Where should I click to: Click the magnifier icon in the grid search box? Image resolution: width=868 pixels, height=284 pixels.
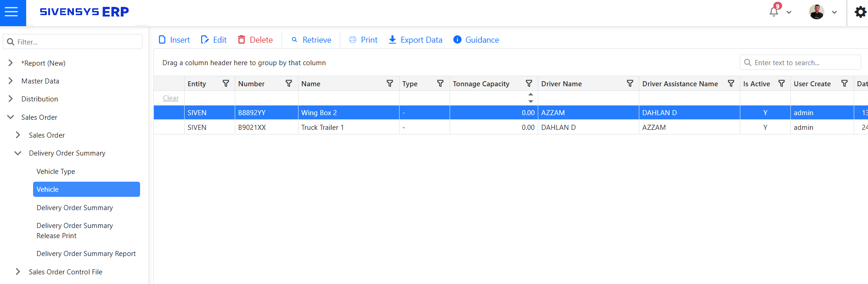748,62
